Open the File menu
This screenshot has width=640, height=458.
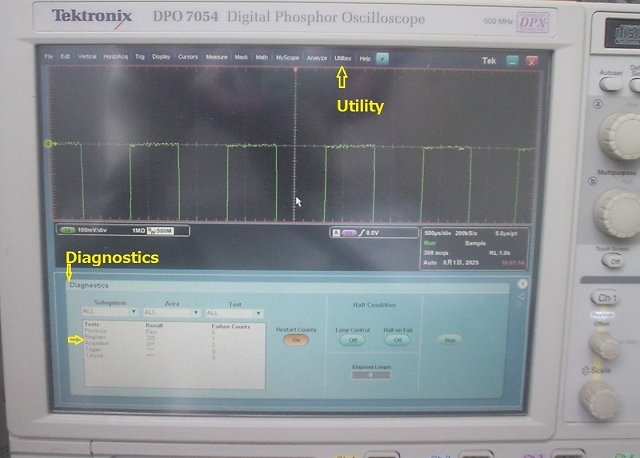(x=49, y=56)
